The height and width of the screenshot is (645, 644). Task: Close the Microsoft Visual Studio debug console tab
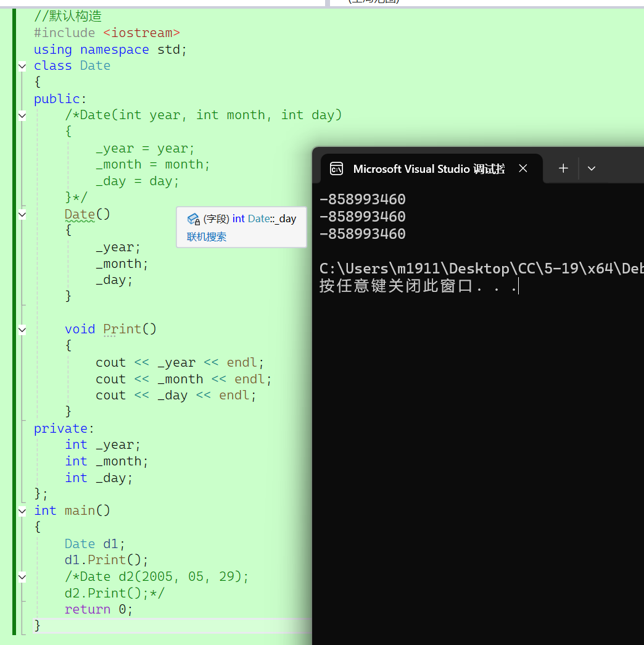click(522, 169)
